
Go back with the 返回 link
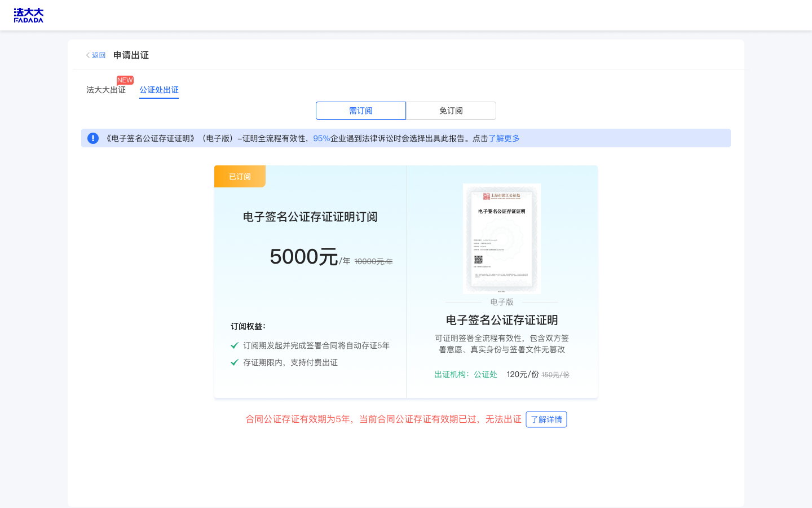pyautogui.click(x=96, y=55)
